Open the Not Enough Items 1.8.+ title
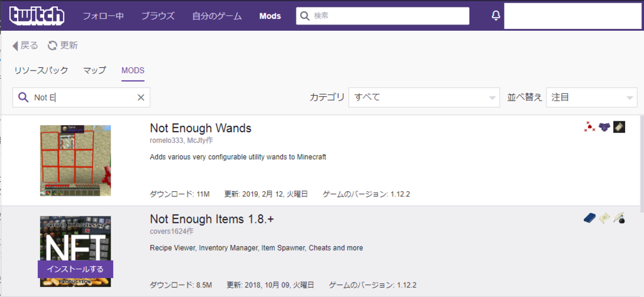 (212, 219)
